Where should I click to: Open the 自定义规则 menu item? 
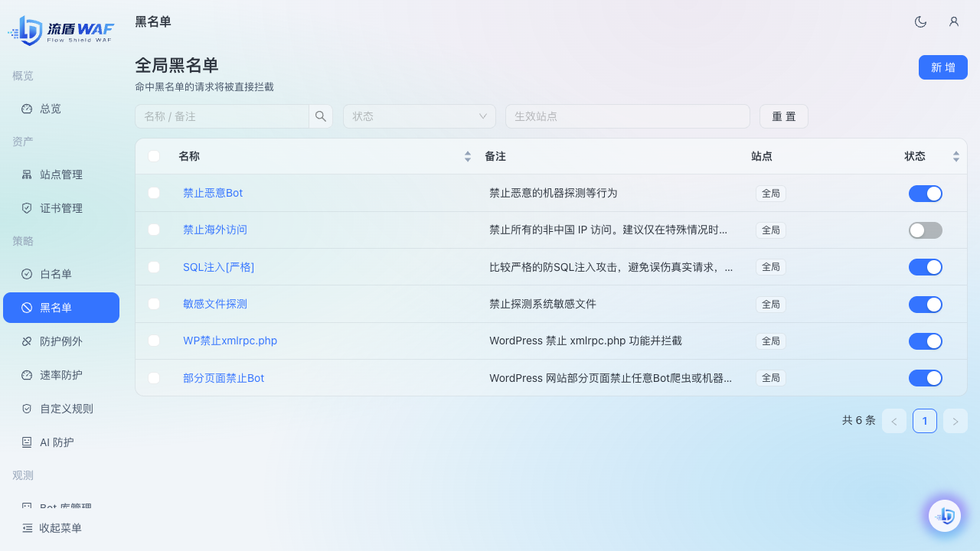click(61, 409)
